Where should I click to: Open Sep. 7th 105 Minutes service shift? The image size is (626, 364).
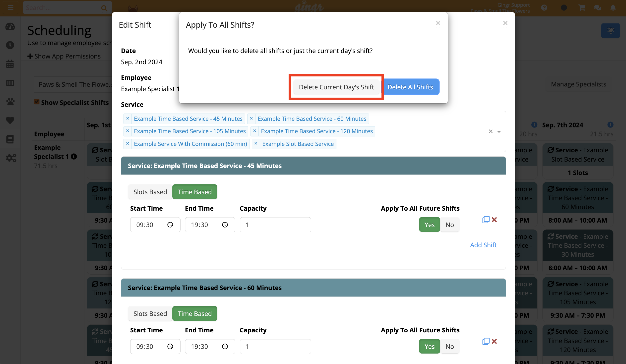[x=578, y=299]
